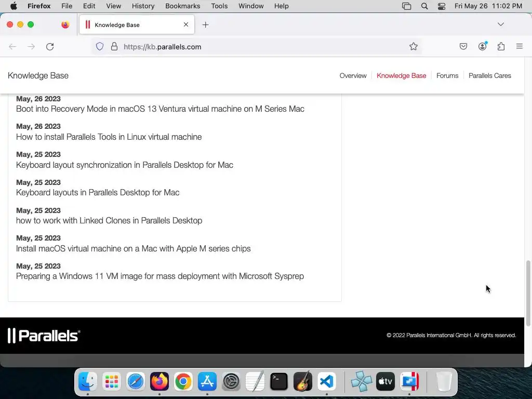Open the Firefox application menu
The height and width of the screenshot is (399, 532).
tap(39, 6)
